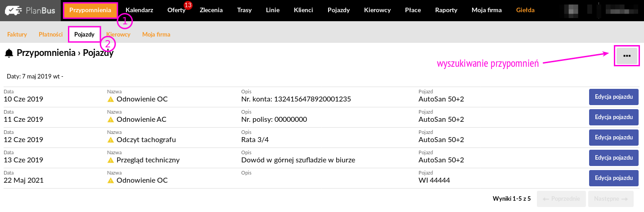Click the PlanBus logo icon
The height and width of the screenshot is (212, 644).
(14, 10)
